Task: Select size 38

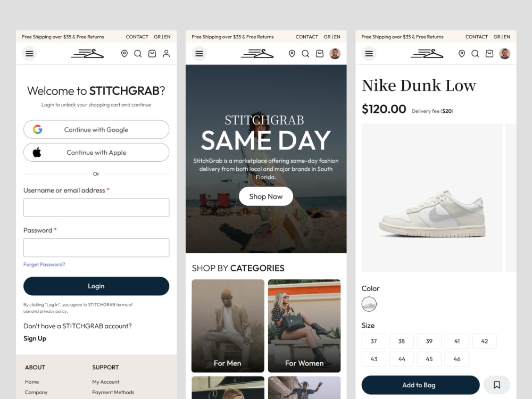Action: click(x=401, y=341)
